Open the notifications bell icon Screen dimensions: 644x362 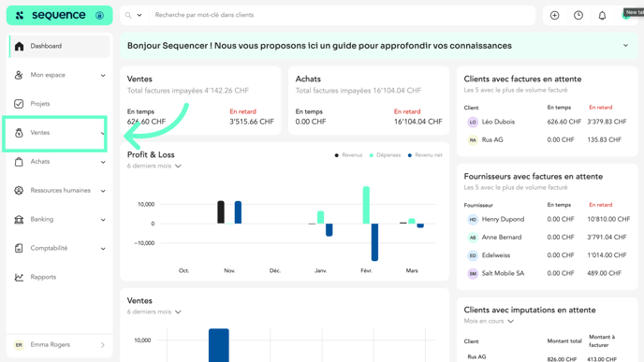(602, 16)
